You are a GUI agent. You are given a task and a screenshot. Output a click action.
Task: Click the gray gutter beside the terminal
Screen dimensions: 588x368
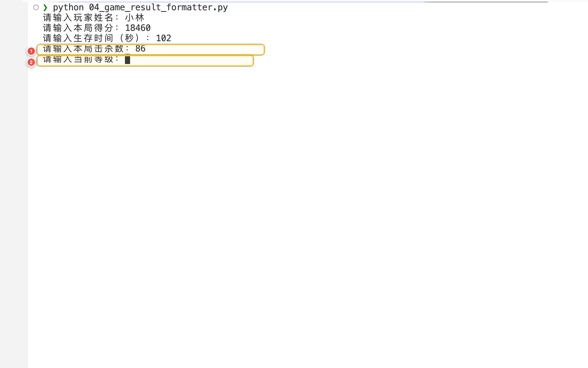[x=14, y=184]
